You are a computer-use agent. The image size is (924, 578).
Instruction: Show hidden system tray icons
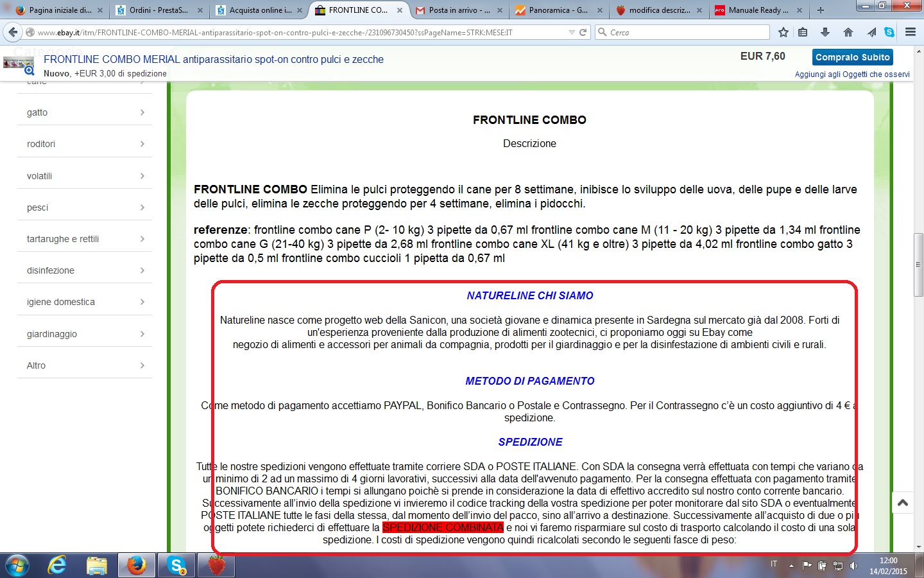click(791, 566)
